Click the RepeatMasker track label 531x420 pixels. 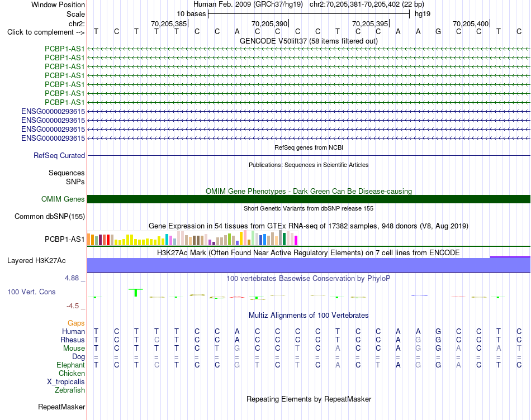61,407
